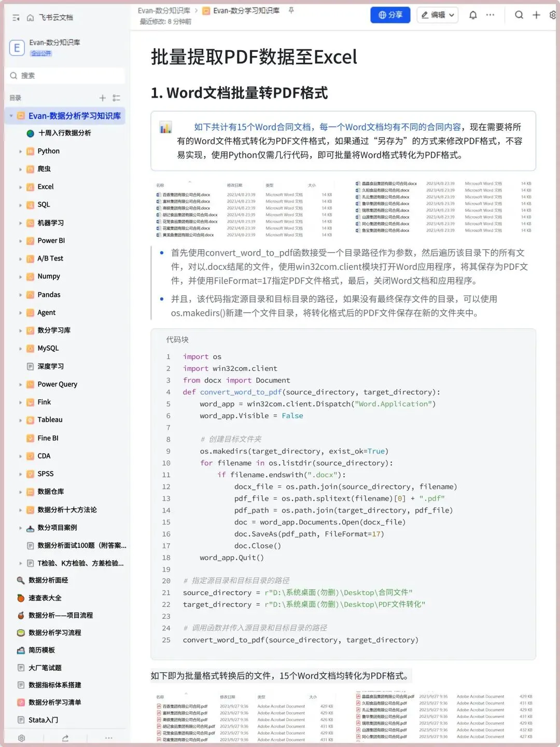Select 数据分析十大方法论 in directory tree
Screen dimensions: 560x747
(x=67, y=510)
